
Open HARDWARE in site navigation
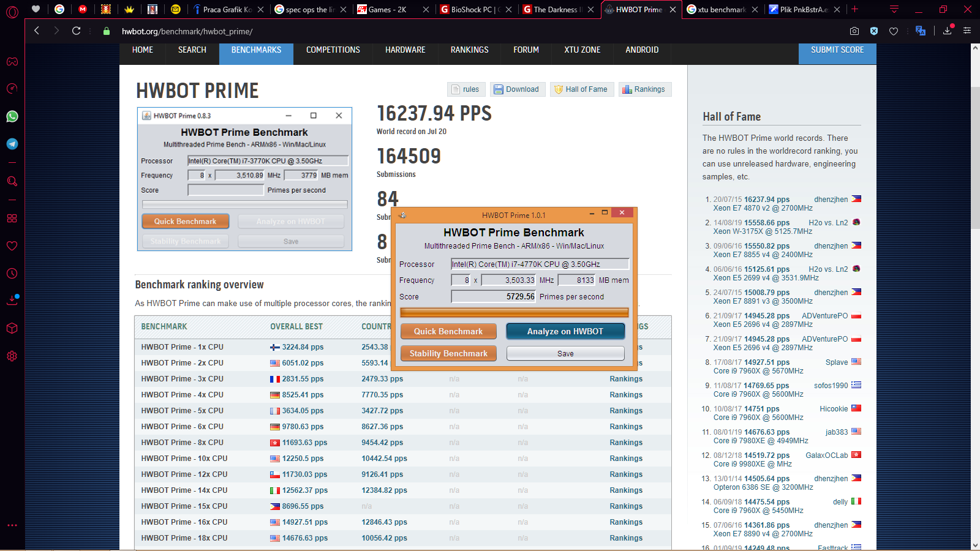(405, 50)
